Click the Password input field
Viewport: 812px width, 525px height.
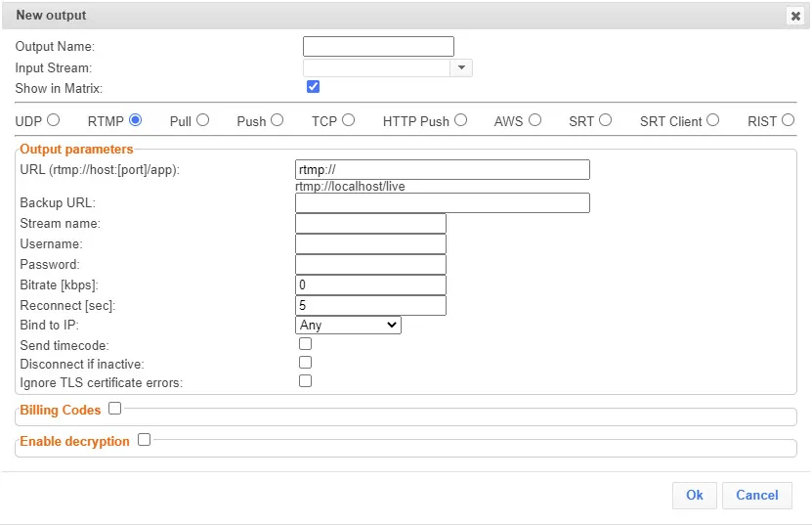(370, 264)
